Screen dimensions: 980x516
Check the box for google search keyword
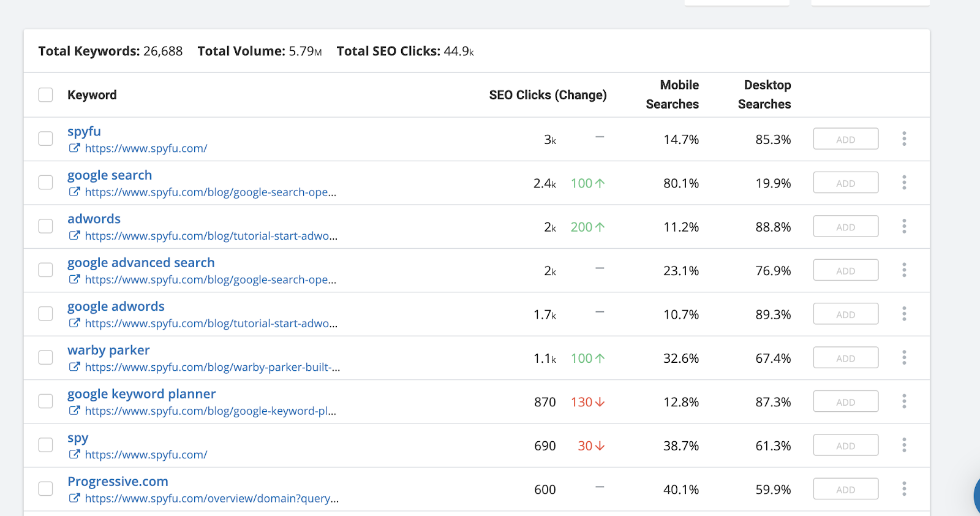(45, 182)
